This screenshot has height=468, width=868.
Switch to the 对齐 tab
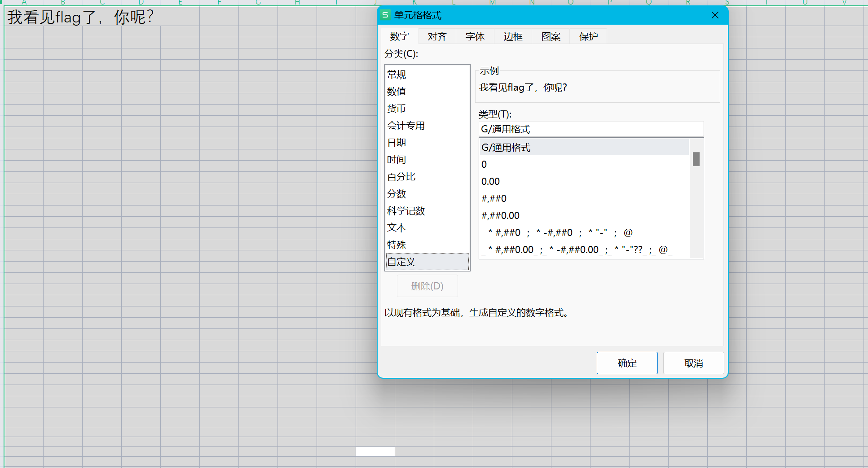[437, 36]
